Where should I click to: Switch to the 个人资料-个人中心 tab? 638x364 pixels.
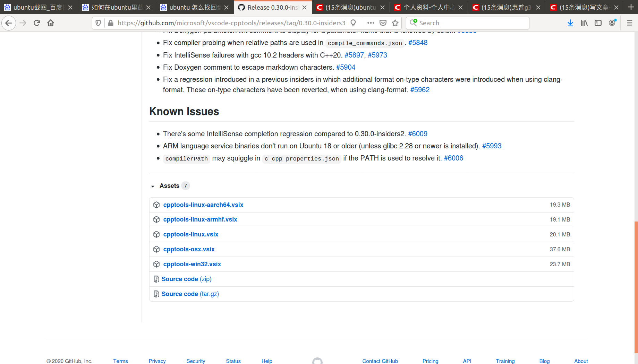click(429, 7)
